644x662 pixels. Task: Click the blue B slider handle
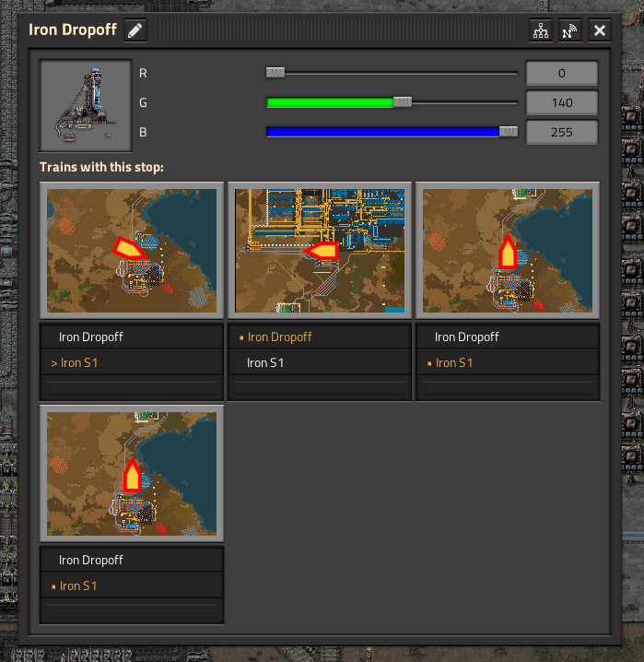click(x=509, y=132)
